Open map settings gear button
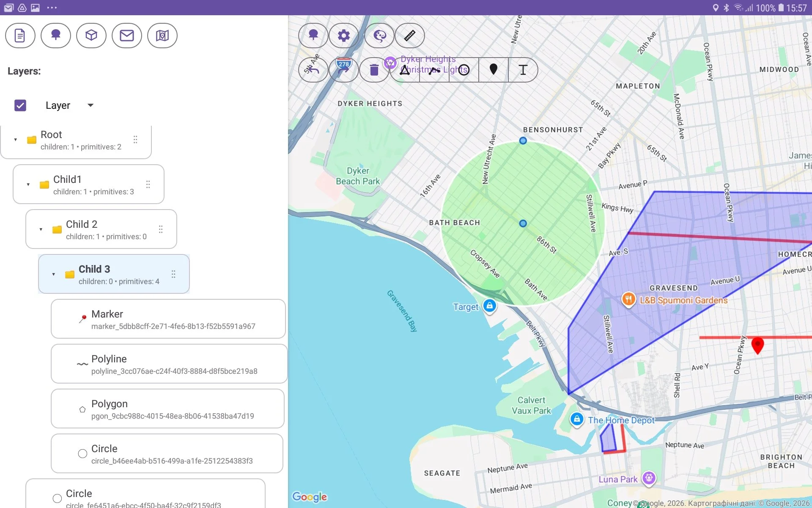The image size is (812, 508). (x=343, y=36)
